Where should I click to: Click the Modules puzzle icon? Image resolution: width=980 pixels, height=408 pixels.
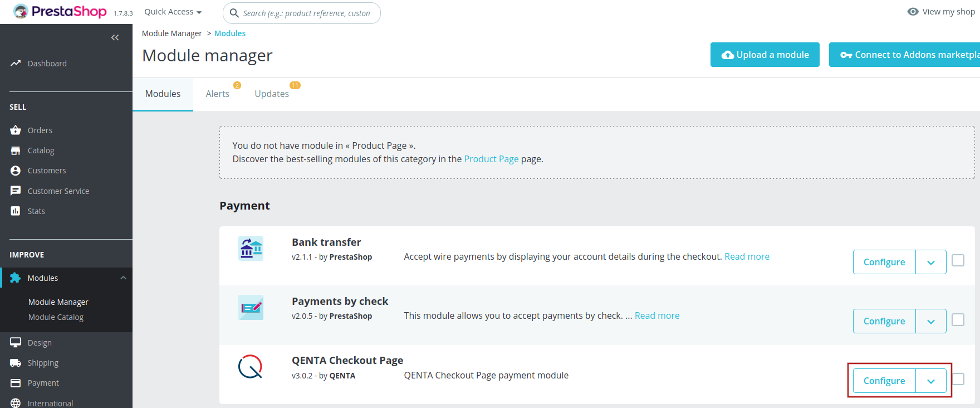(16, 278)
